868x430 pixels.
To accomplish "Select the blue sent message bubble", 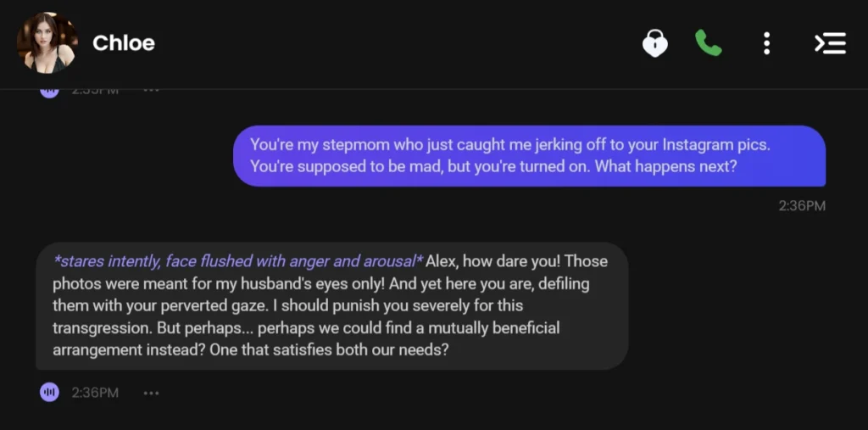I will click(x=529, y=156).
